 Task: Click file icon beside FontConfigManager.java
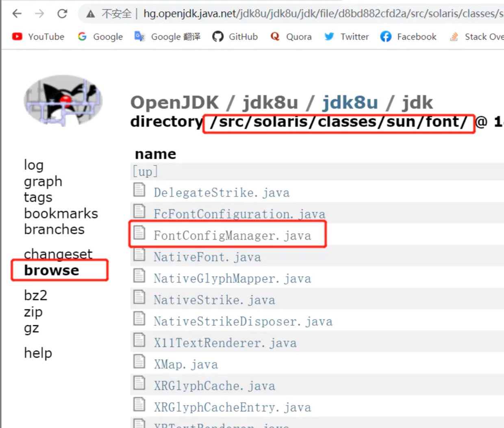(x=139, y=233)
